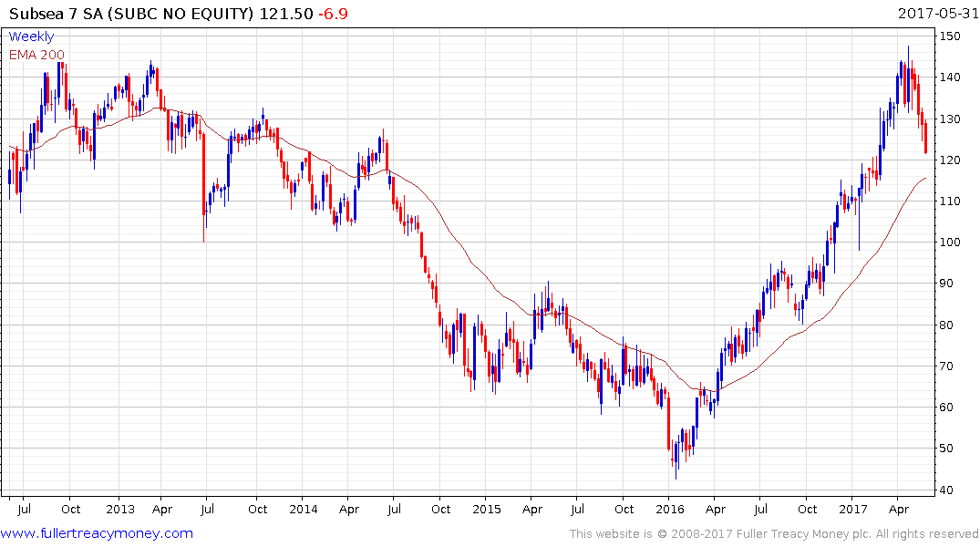This screenshot has height=547, width=980.
Task: Click the EMA 200 indicator label
Action: (36, 55)
